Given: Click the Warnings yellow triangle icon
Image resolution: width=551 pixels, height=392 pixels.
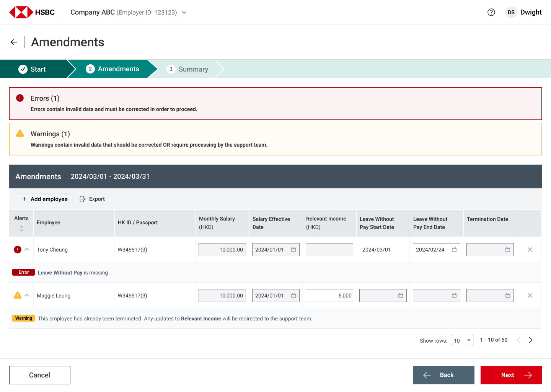Looking at the screenshot, I should [x=20, y=133].
